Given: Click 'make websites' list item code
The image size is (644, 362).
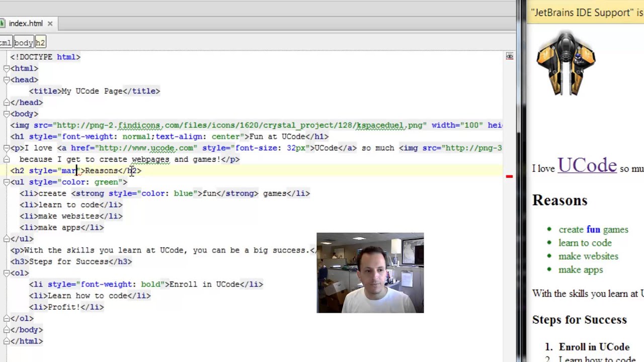Looking at the screenshot, I should point(68,216).
